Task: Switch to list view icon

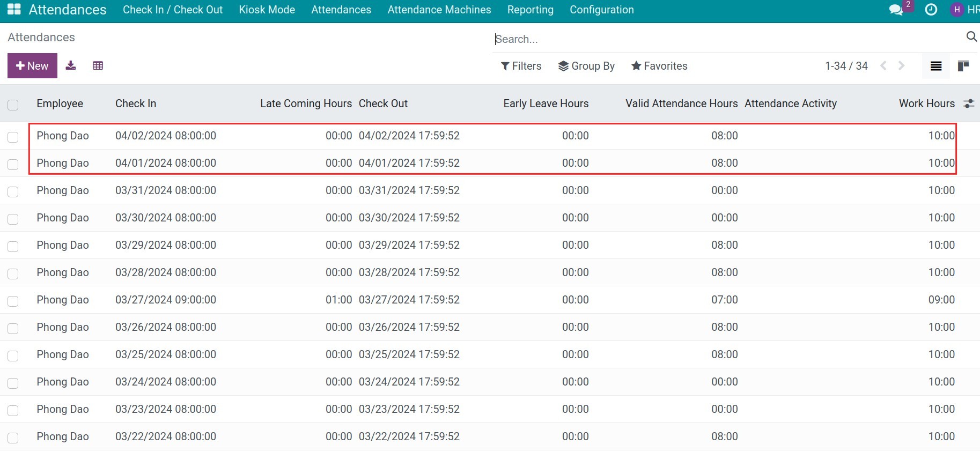Action: point(936,66)
